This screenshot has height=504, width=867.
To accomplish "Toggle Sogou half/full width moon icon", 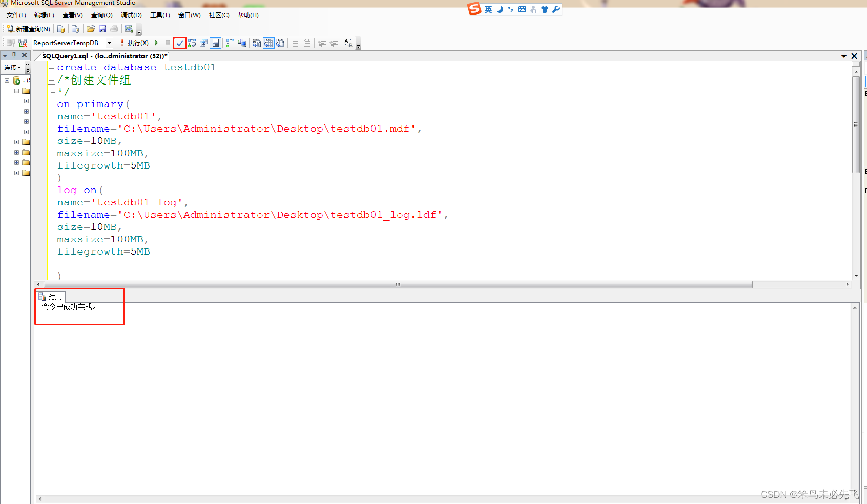I will 500,9.
